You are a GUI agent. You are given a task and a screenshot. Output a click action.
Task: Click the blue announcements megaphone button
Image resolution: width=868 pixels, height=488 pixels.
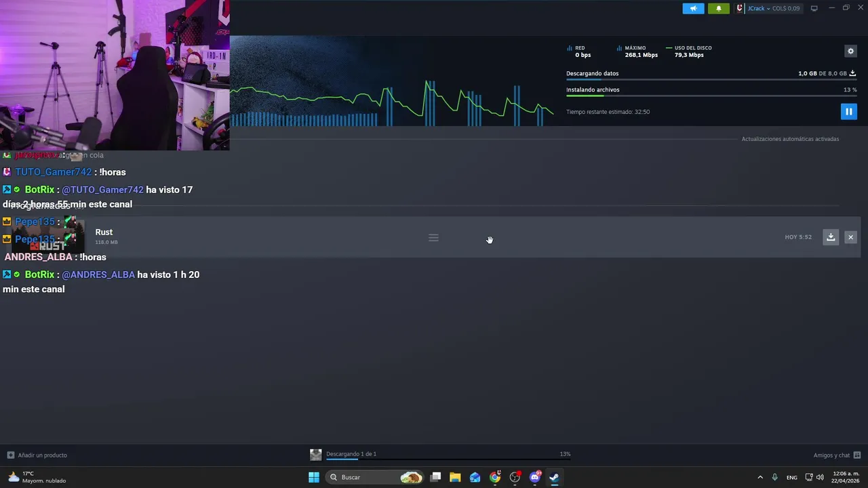[x=693, y=8]
